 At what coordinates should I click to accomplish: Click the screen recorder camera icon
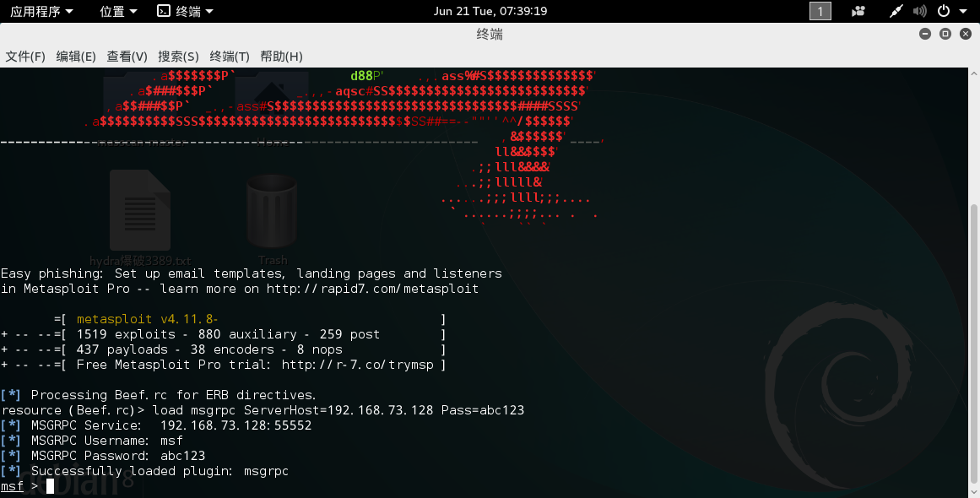[x=858, y=11]
